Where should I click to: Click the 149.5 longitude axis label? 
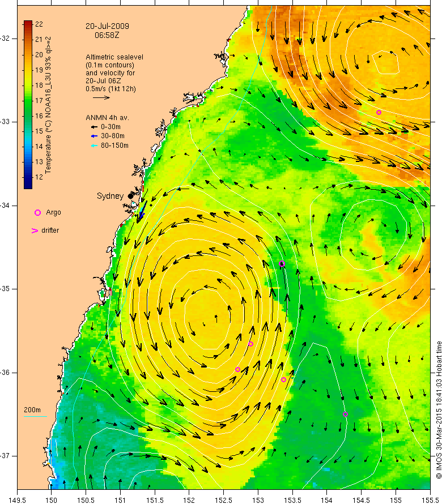pyautogui.click(x=17, y=501)
